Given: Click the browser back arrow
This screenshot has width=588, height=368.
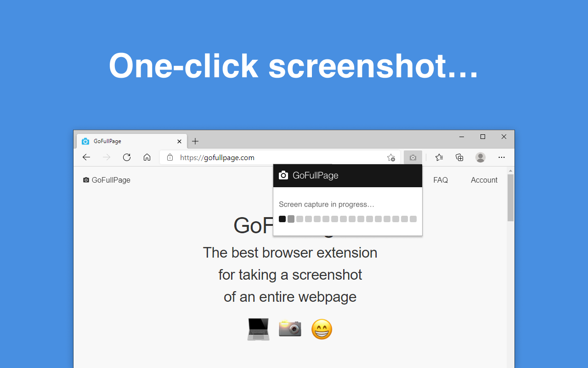Looking at the screenshot, I should [86, 157].
